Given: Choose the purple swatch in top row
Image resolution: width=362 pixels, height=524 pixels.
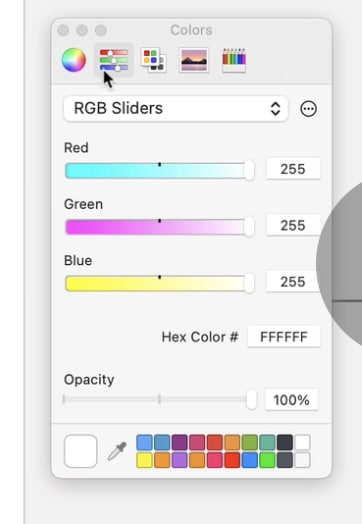Looking at the screenshot, I should pos(179,442).
